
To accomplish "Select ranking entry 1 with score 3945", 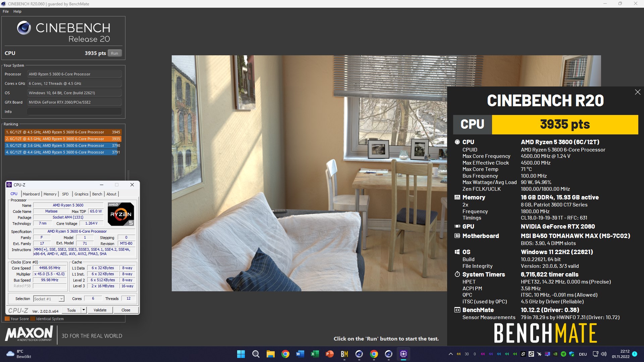I will tap(63, 132).
